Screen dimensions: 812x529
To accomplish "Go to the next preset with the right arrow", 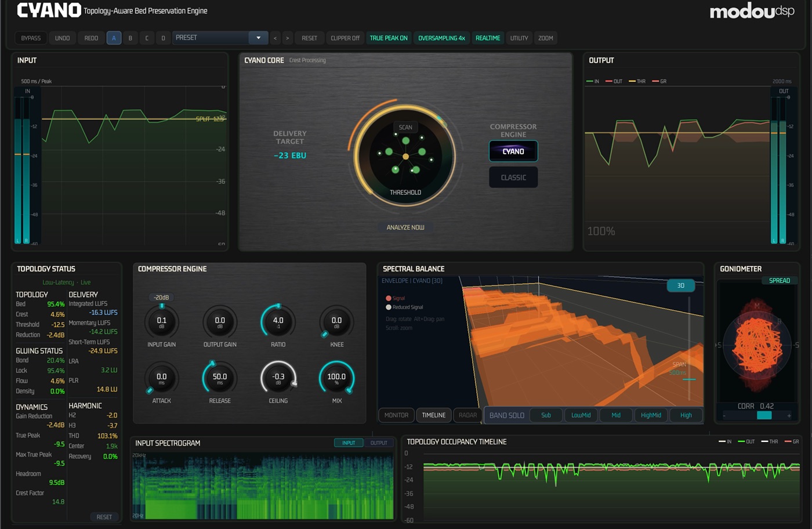I will pos(288,38).
